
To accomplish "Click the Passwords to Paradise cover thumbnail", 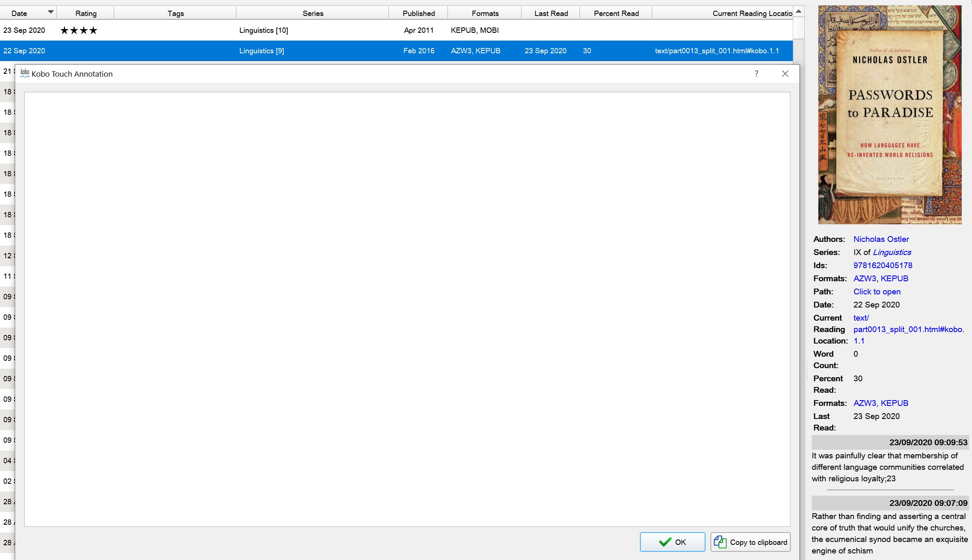I will 890,115.
